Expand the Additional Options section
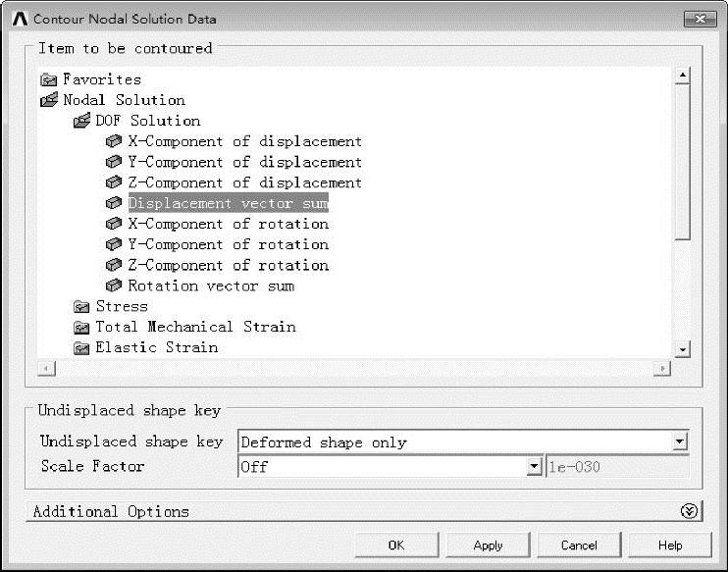This screenshot has height=572, width=728. click(x=689, y=511)
